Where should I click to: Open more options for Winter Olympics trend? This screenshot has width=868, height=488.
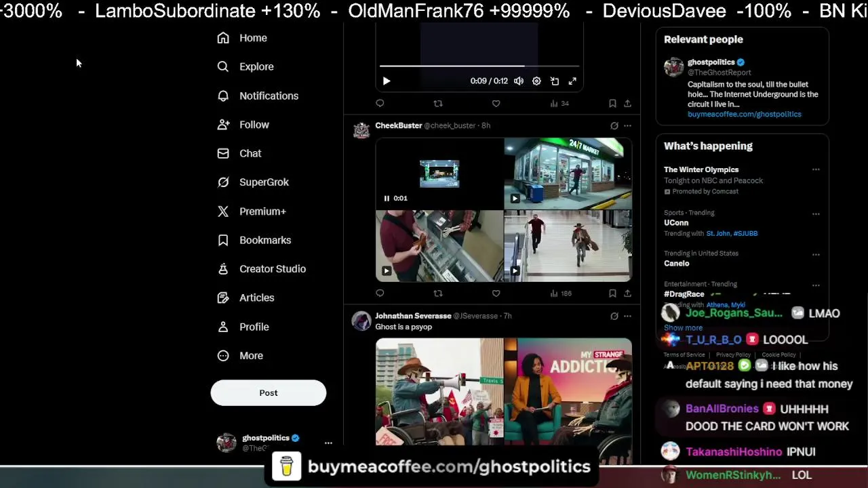816,169
